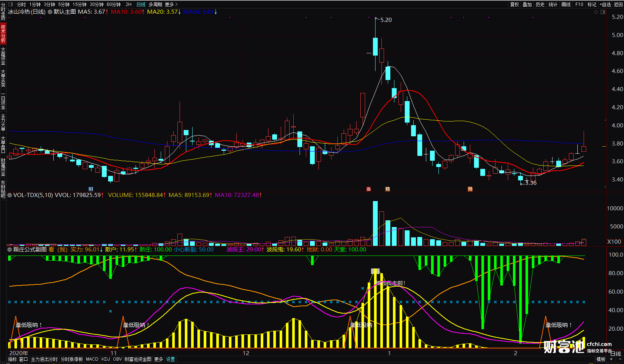Click the 复权 adjustment button

tap(514, 4)
